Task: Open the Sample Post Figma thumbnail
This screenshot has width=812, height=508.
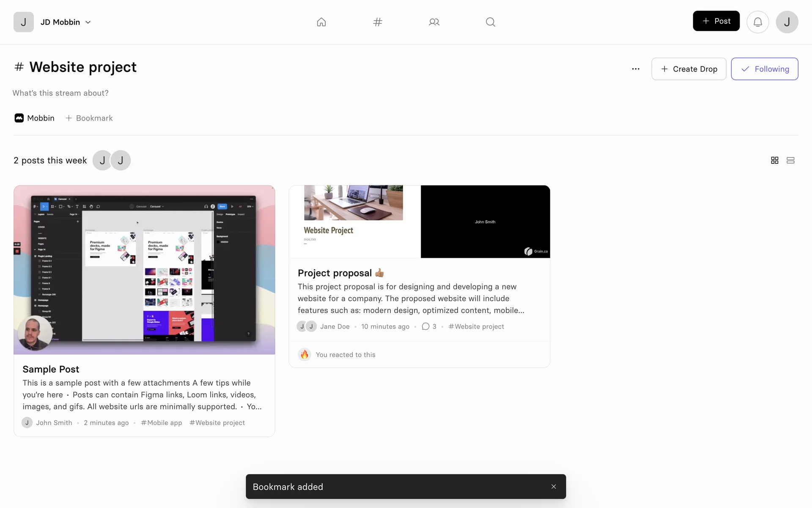Action: coord(144,270)
